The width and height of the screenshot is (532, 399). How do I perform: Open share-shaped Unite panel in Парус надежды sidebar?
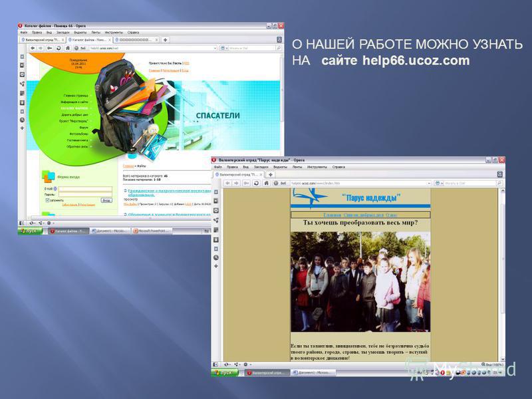[215, 220]
